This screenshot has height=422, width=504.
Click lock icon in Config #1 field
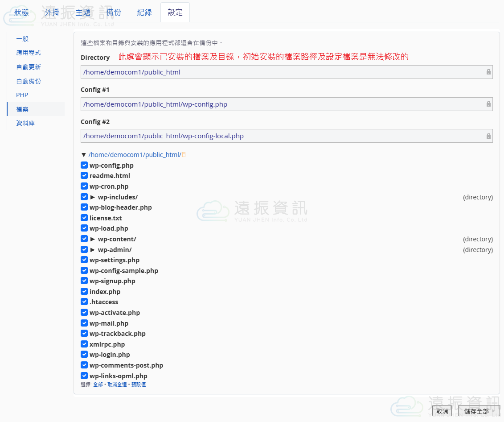click(488, 104)
